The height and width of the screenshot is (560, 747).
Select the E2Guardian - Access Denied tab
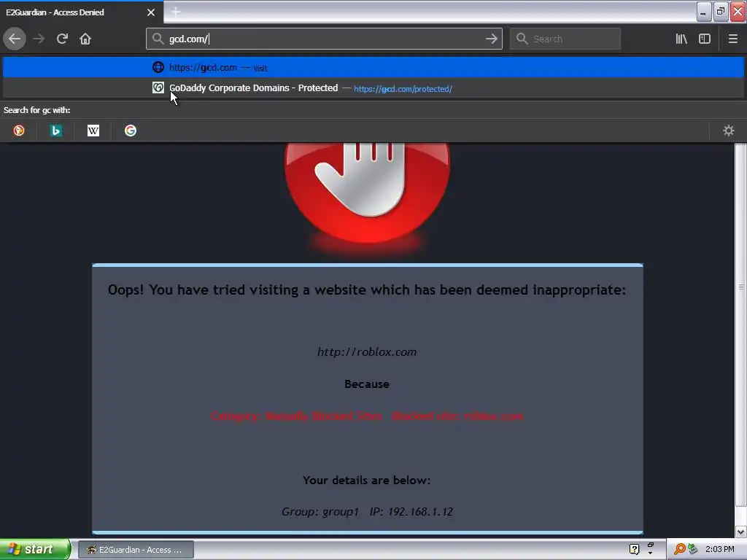(x=81, y=12)
